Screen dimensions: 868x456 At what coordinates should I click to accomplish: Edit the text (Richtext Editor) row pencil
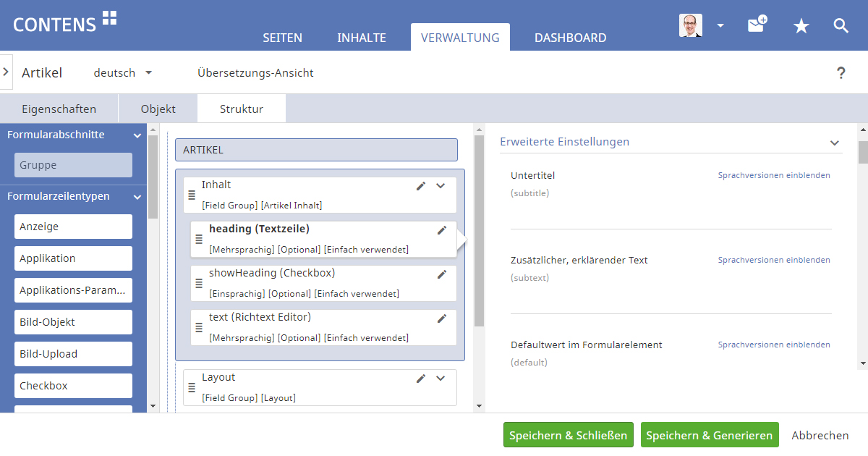point(442,318)
